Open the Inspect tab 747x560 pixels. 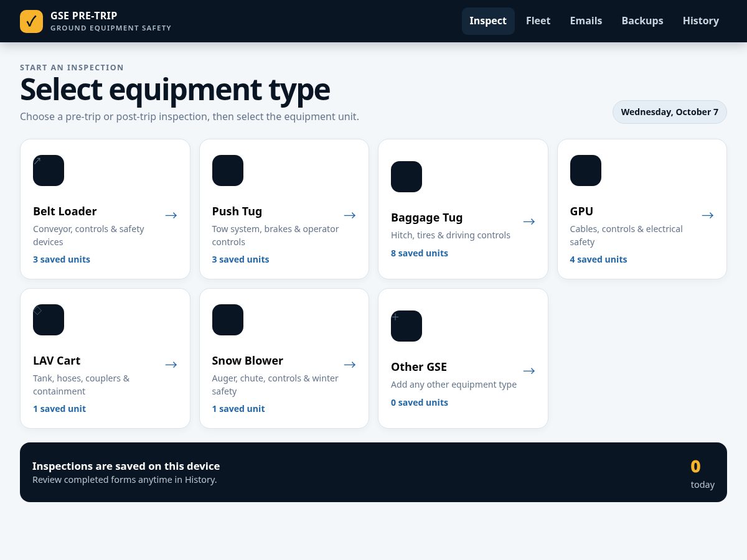(488, 21)
